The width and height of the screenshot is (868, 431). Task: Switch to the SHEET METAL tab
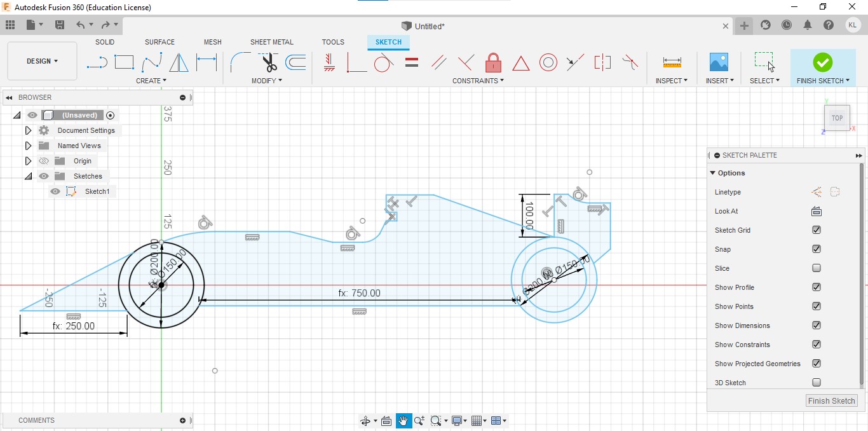pyautogui.click(x=272, y=42)
